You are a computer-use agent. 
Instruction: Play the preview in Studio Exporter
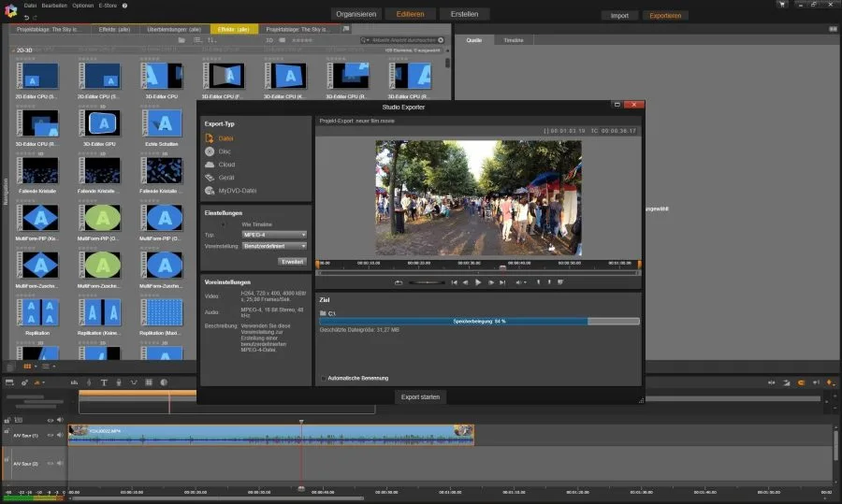click(478, 282)
